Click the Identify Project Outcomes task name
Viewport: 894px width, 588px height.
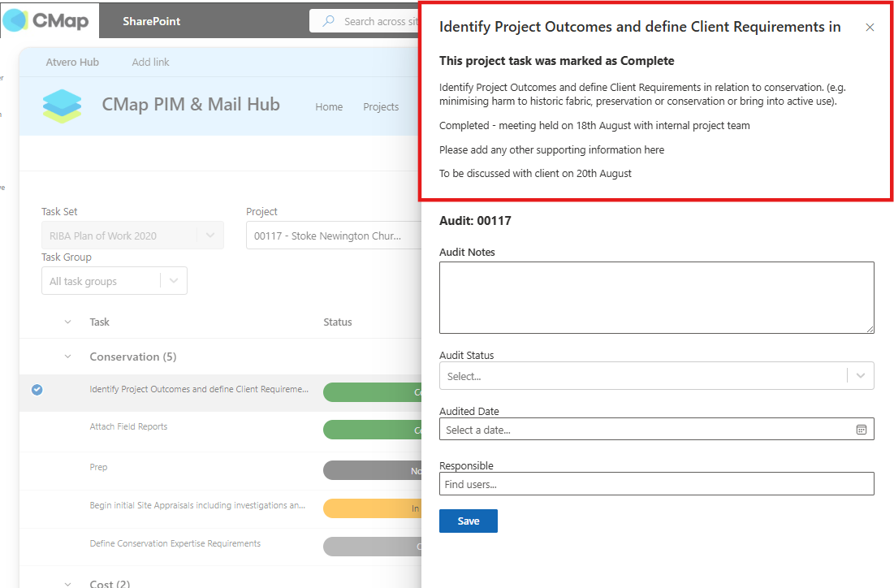click(199, 389)
